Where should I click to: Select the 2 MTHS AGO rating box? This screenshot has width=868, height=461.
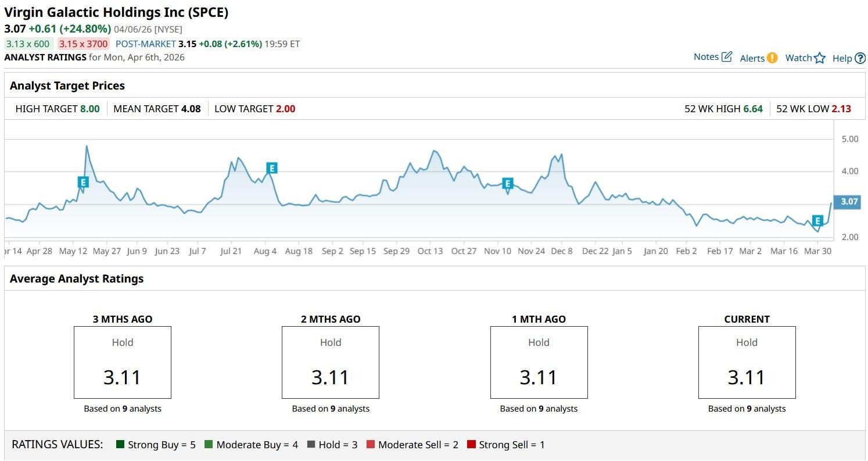(x=331, y=362)
